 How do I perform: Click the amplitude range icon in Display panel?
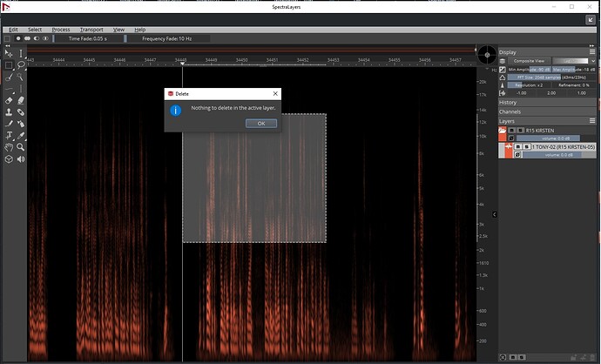[x=502, y=70]
